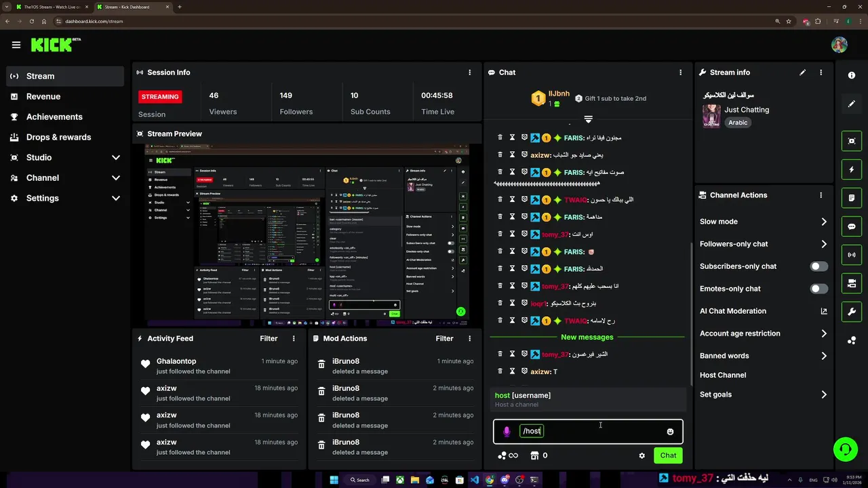This screenshot has height=488, width=868.
Task: Click the wrench tools sidebar icon
Action: [852, 312]
